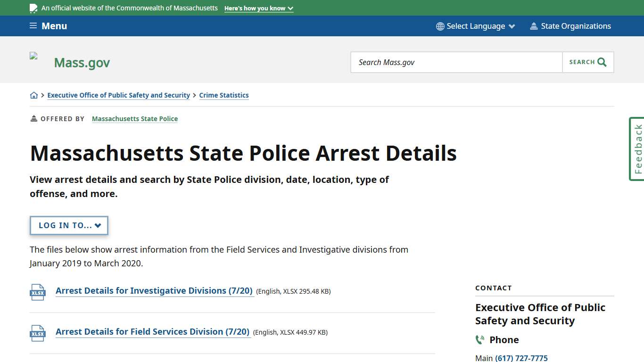Open the LOG IN TO dropdown
Screen dimensions: 644x362
[69, 225]
